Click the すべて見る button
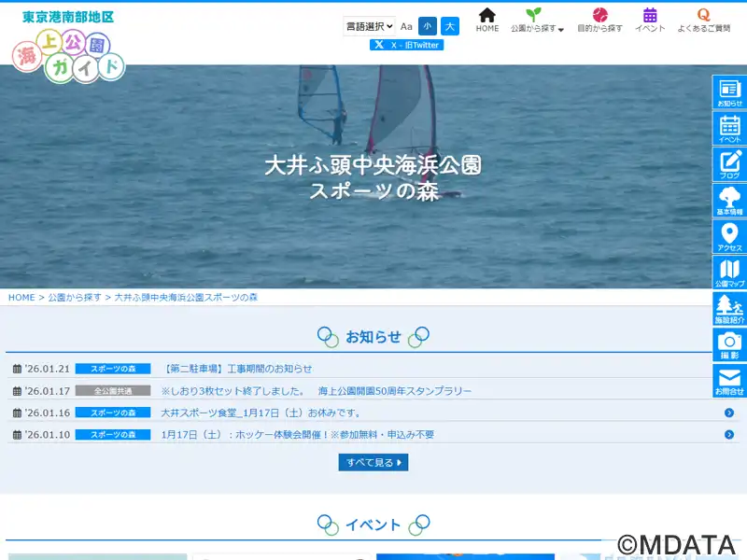Image resolution: width=747 pixels, height=560 pixels. pyautogui.click(x=373, y=462)
